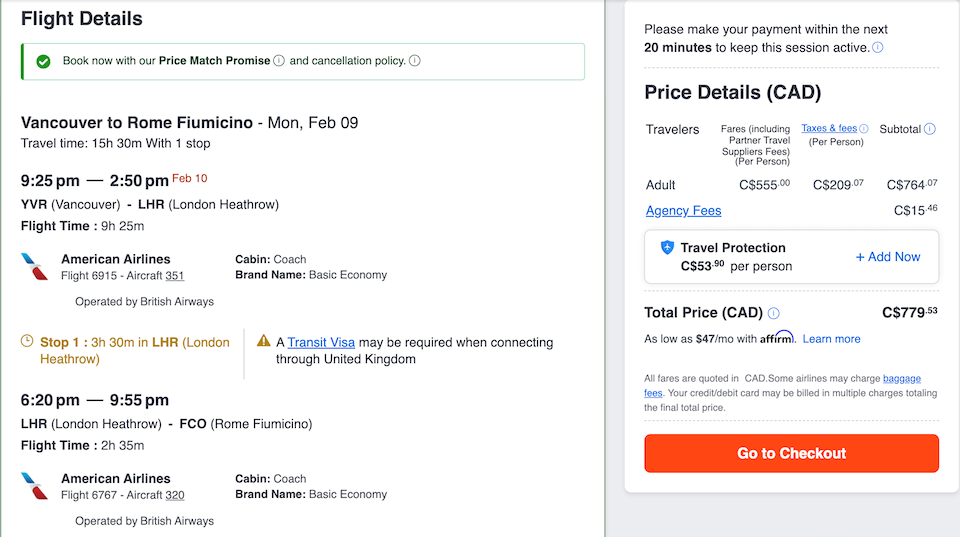Click the Travel Protection shield icon
Viewport: 960px width, 537px height.
668,247
